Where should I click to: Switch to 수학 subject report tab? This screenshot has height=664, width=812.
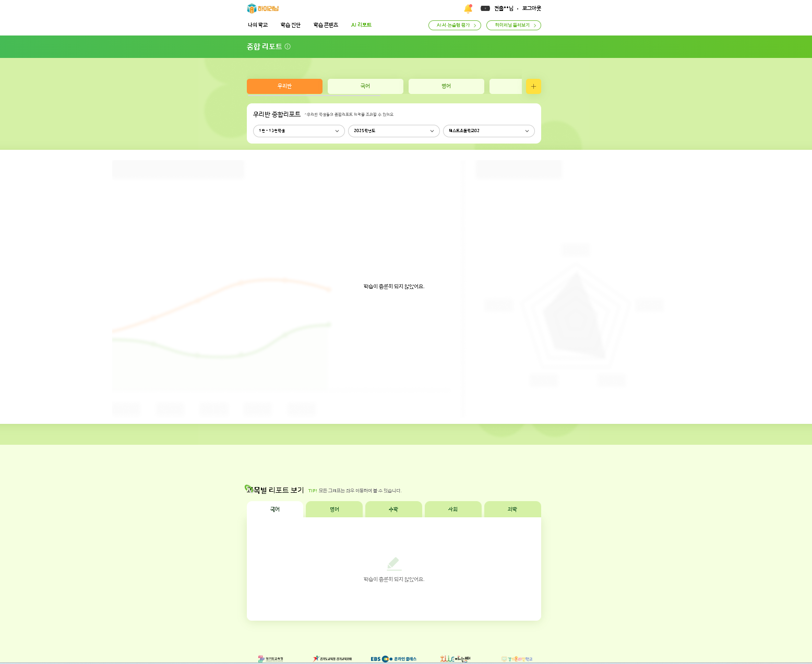point(393,509)
